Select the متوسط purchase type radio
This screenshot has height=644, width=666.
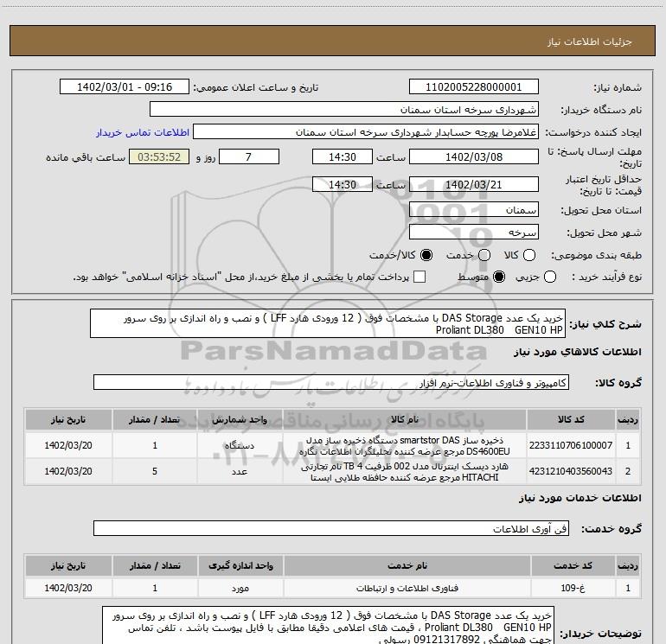coord(499,277)
